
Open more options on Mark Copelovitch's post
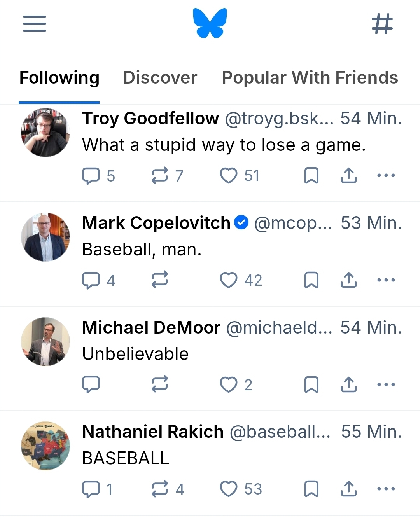pos(386,280)
